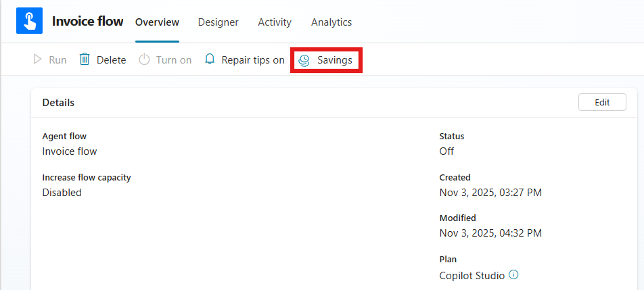Screen dimensions: 644x290
Task: Click the Status label
Action: click(x=452, y=136)
